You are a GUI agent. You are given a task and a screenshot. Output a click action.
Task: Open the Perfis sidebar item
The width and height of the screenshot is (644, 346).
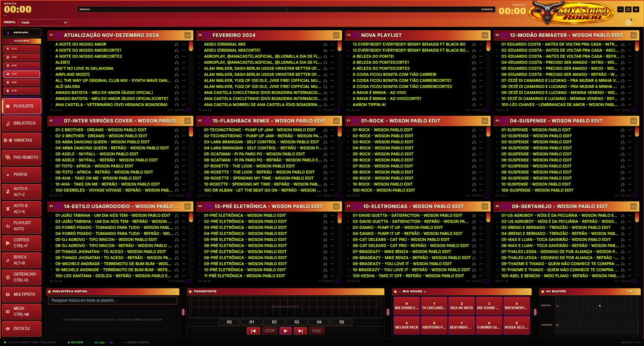22,175
